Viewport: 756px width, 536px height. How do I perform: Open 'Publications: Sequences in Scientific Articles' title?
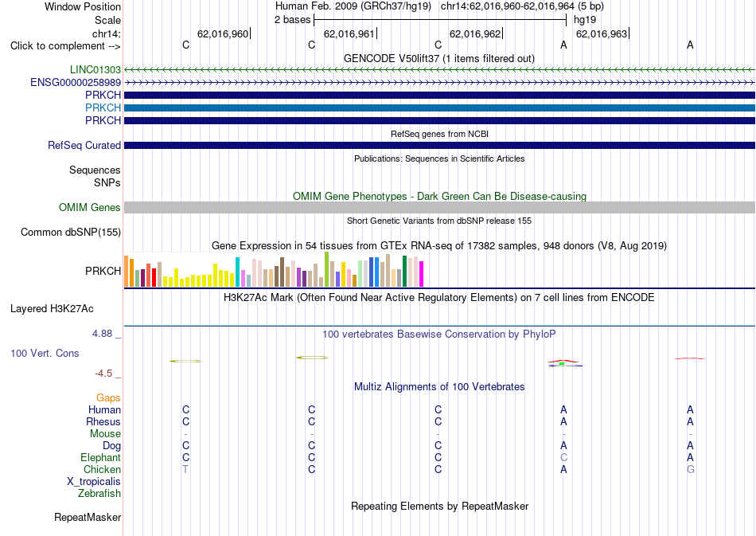point(439,158)
